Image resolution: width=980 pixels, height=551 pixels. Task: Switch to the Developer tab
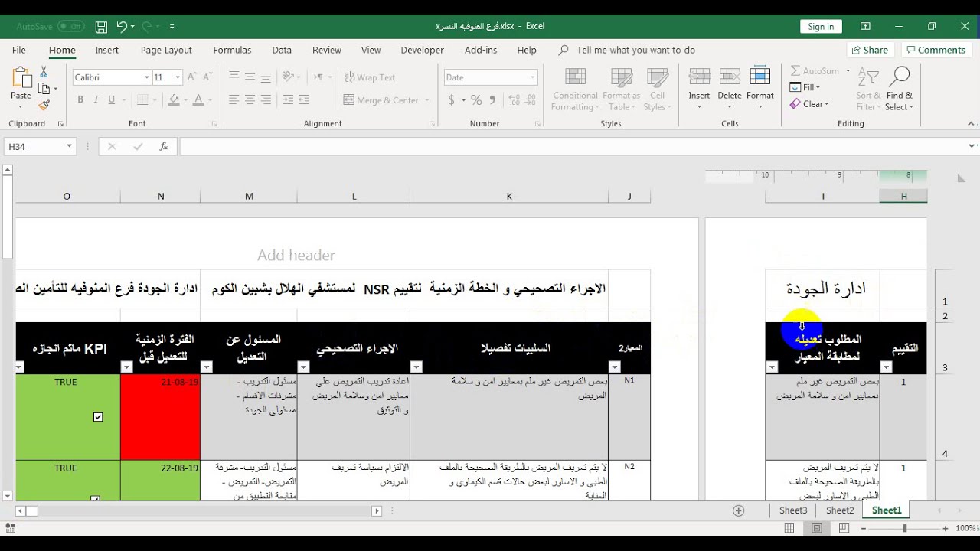coord(423,50)
